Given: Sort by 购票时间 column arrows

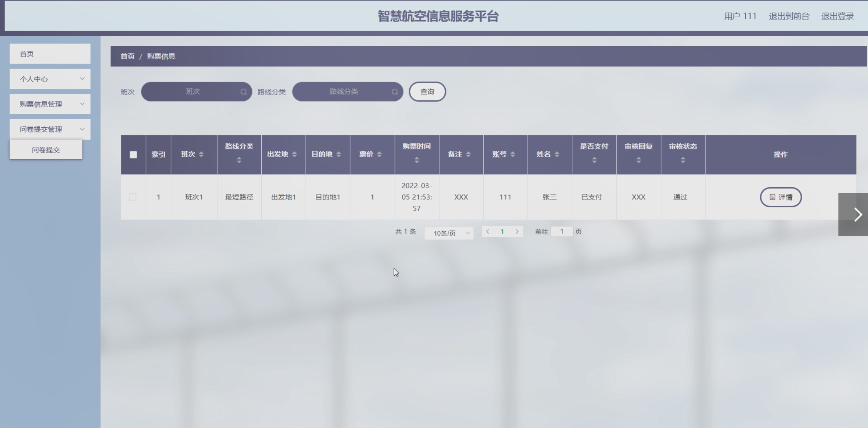Looking at the screenshot, I should pos(417,160).
